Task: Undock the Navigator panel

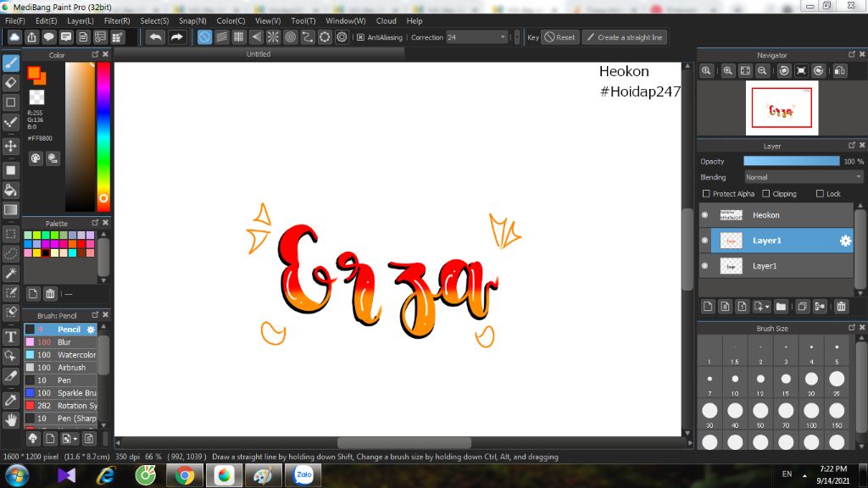Action: pos(851,54)
